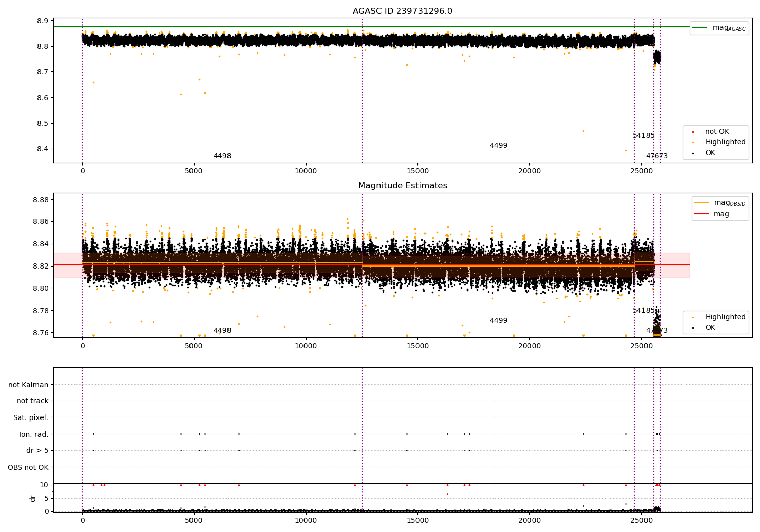Click the '8.7' tick on top plot y-axis

tap(43, 72)
